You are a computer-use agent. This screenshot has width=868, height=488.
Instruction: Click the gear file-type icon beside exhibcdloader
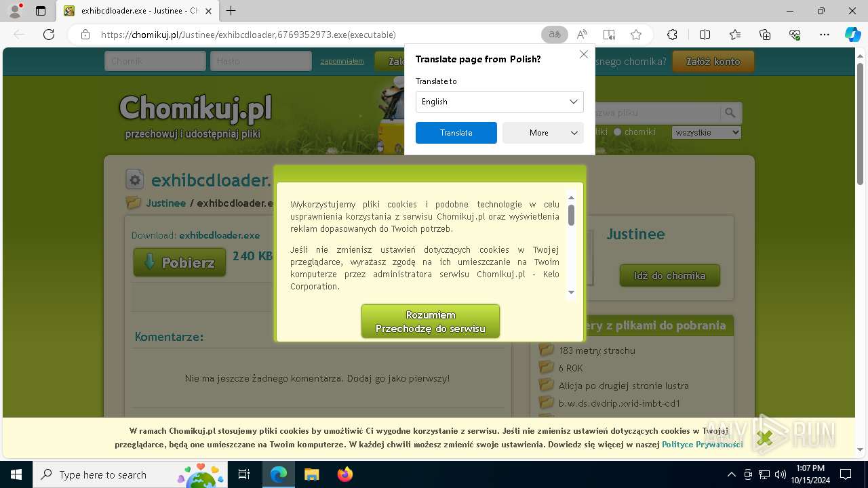(x=135, y=180)
